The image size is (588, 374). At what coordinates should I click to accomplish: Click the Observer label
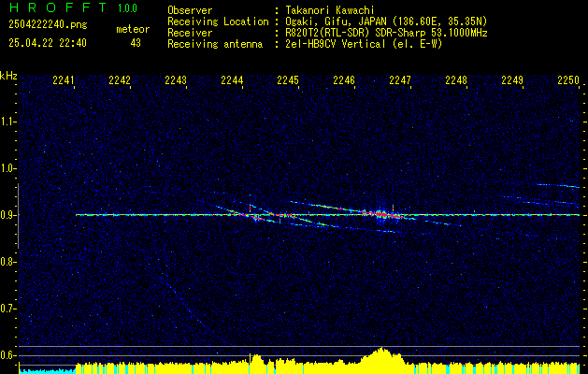coord(190,10)
